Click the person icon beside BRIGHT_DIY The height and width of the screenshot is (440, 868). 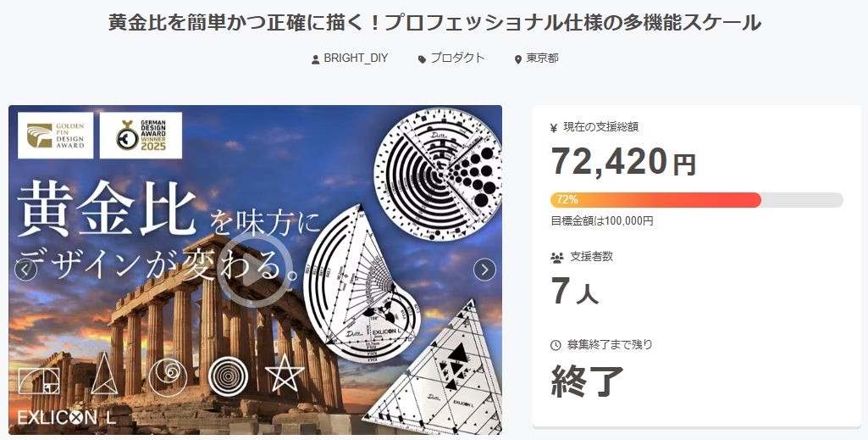(316, 59)
